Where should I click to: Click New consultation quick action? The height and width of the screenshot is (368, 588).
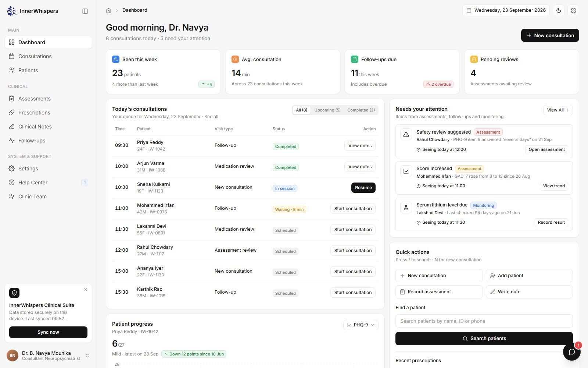(x=439, y=276)
